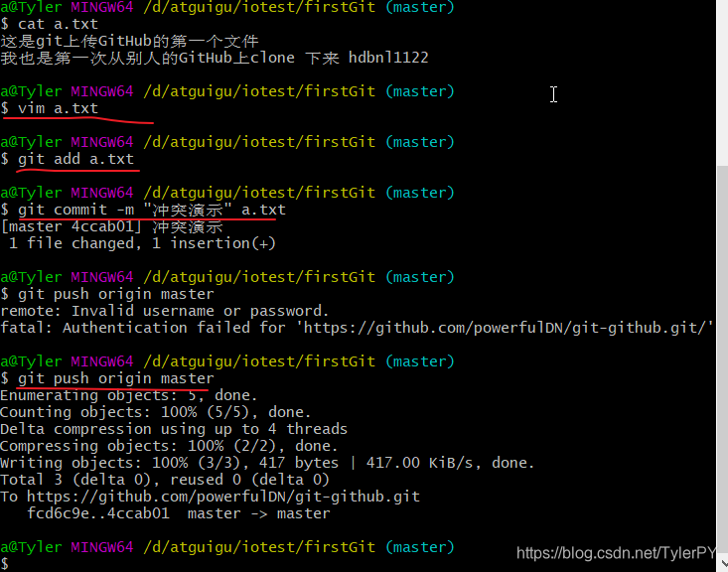Screen dimensions: 728x572
Task: Click the word 'hdbnl1122' in the cat output
Action: pos(388,58)
